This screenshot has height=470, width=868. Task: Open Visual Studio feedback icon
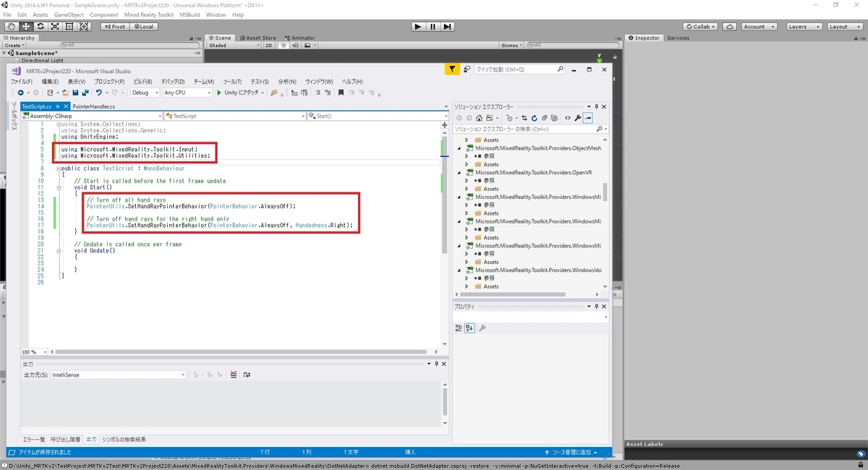point(467,69)
